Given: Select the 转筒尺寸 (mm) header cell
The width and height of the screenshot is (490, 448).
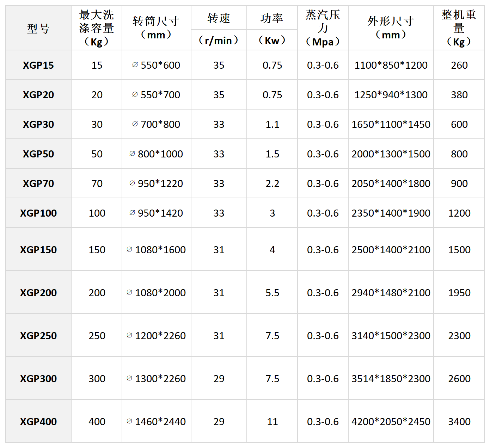Looking at the screenshot, I should tap(156, 28).
